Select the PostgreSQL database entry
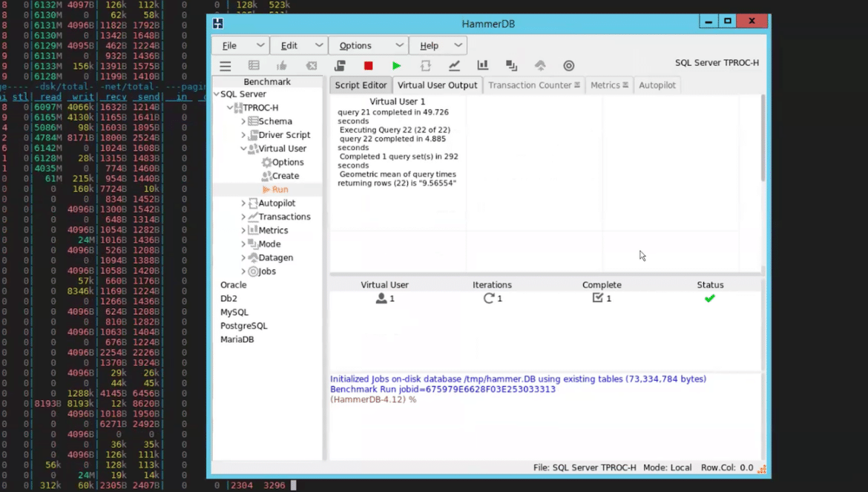Image resolution: width=868 pixels, height=492 pixels. pyautogui.click(x=243, y=326)
